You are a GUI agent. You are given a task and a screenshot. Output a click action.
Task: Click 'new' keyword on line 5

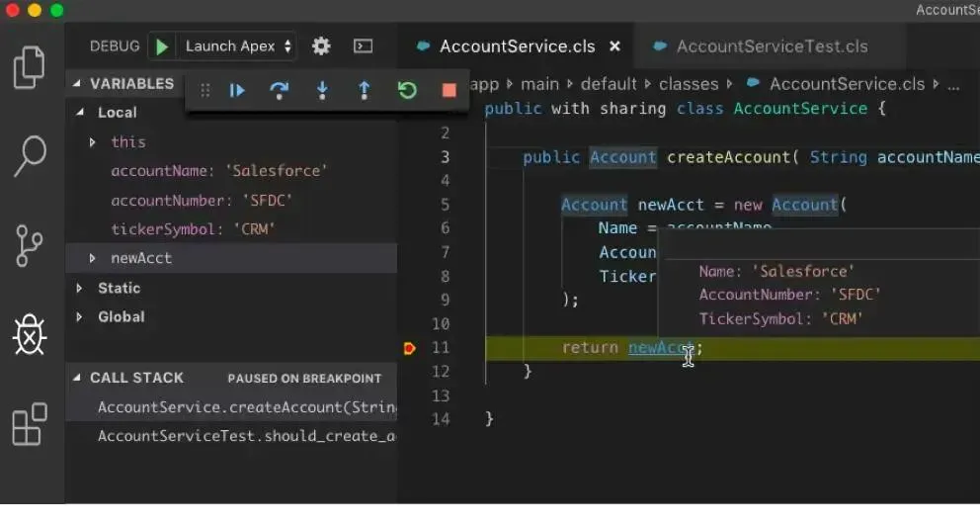pyautogui.click(x=748, y=205)
